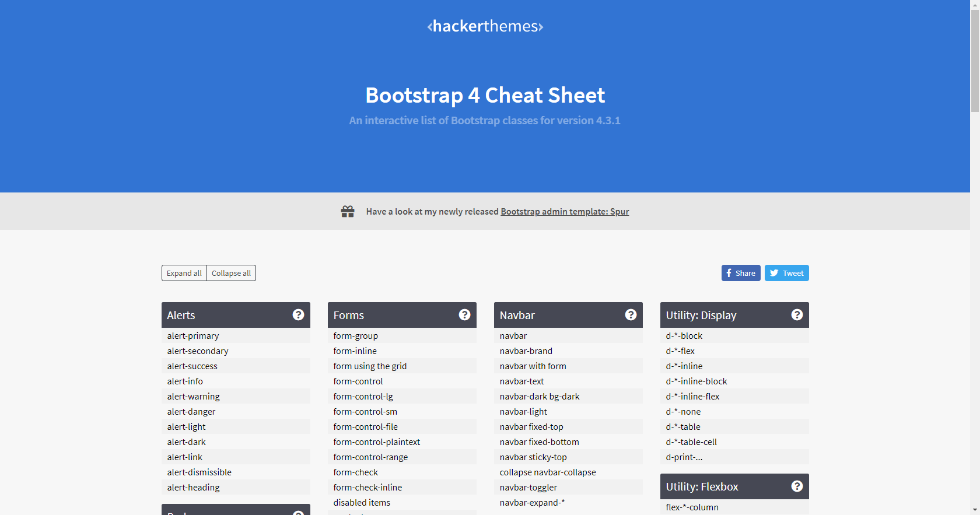Choose navbar-toggler entry
Image resolution: width=980 pixels, height=515 pixels.
(568, 487)
